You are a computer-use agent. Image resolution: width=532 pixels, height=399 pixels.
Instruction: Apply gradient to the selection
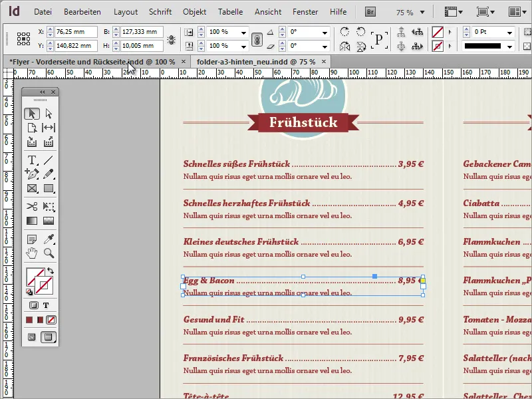click(x=41, y=320)
